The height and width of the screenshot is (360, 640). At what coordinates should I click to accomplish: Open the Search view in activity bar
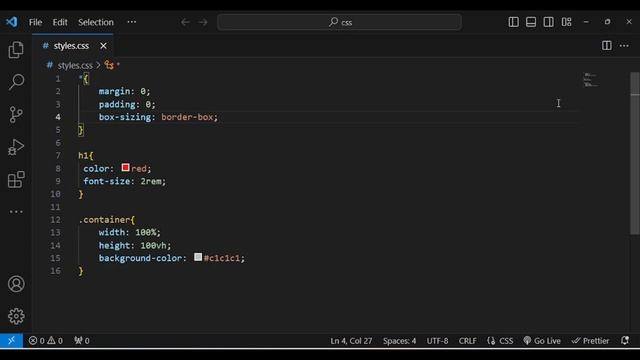pos(16,82)
